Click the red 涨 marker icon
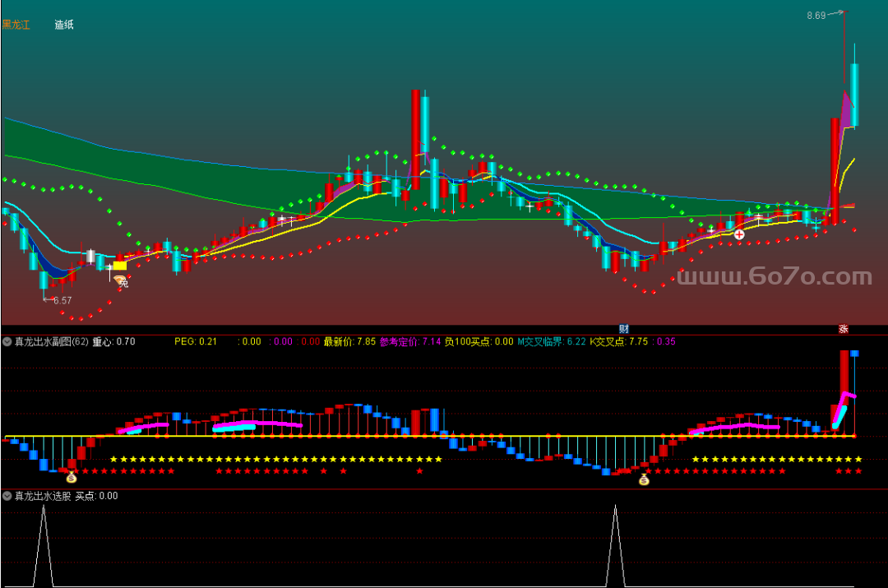The width and height of the screenshot is (888, 588). click(x=843, y=329)
